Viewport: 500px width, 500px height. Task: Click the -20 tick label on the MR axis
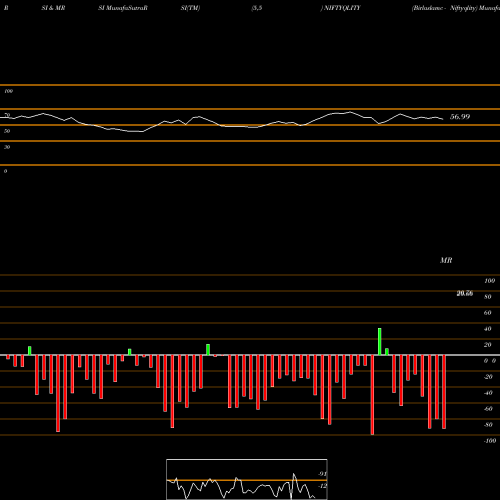[488, 377]
